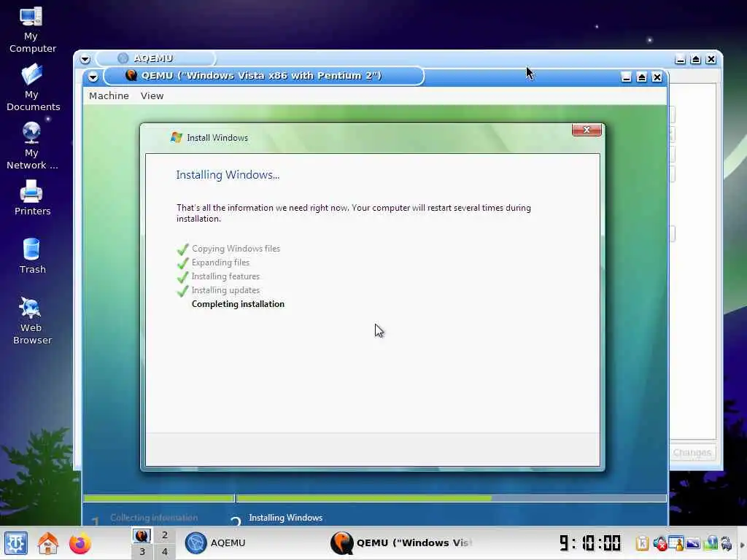Switch to virtual desktop 2

pos(164,535)
